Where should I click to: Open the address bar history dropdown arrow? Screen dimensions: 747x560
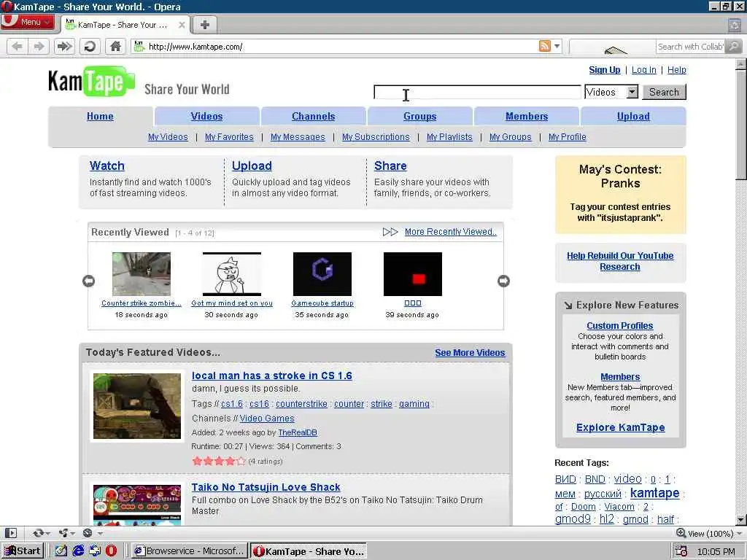tap(557, 46)
